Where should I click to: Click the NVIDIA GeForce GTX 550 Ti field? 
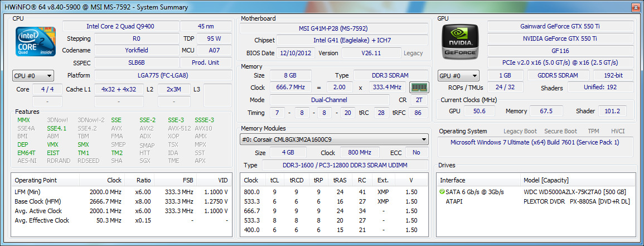[560, 38]
